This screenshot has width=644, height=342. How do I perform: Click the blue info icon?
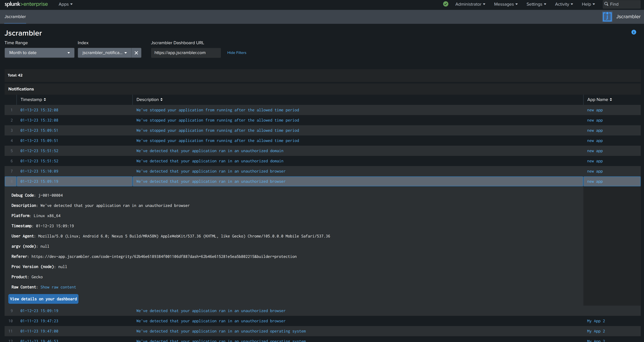point(633,32)
